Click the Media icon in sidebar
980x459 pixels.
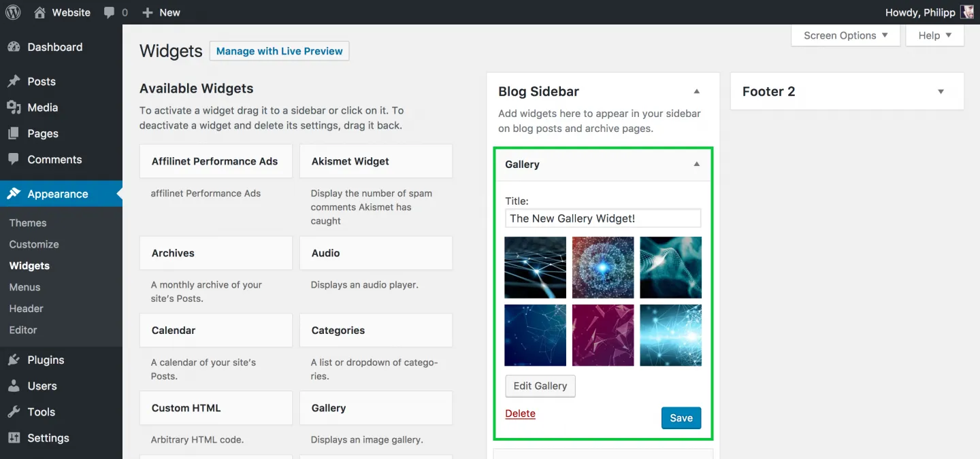coord(14,107)
